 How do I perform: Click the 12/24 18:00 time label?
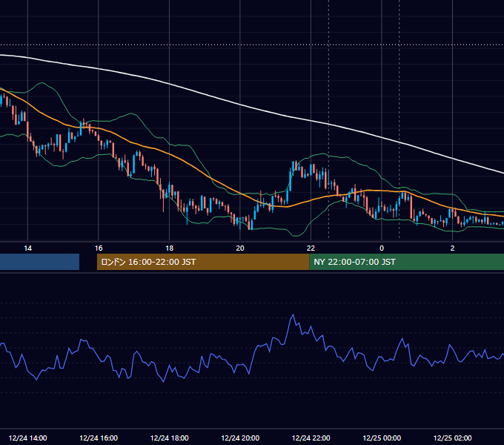click(x=170, y=438)
